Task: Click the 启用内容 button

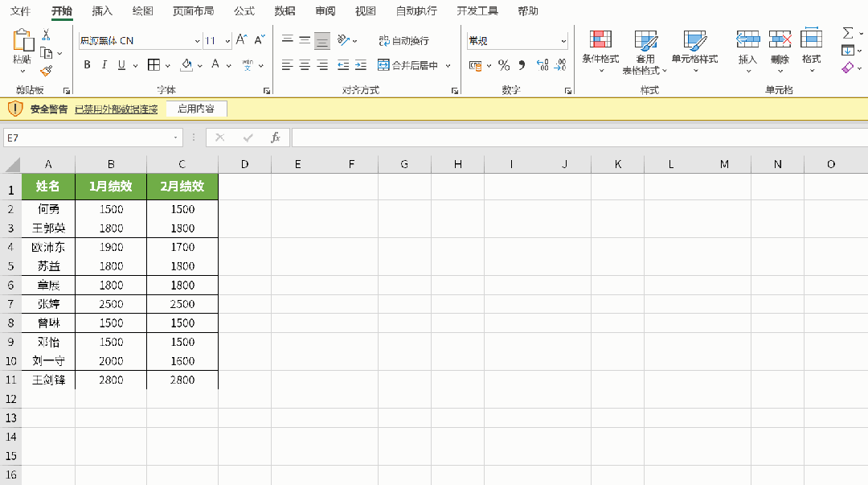Action: point(196,109)
